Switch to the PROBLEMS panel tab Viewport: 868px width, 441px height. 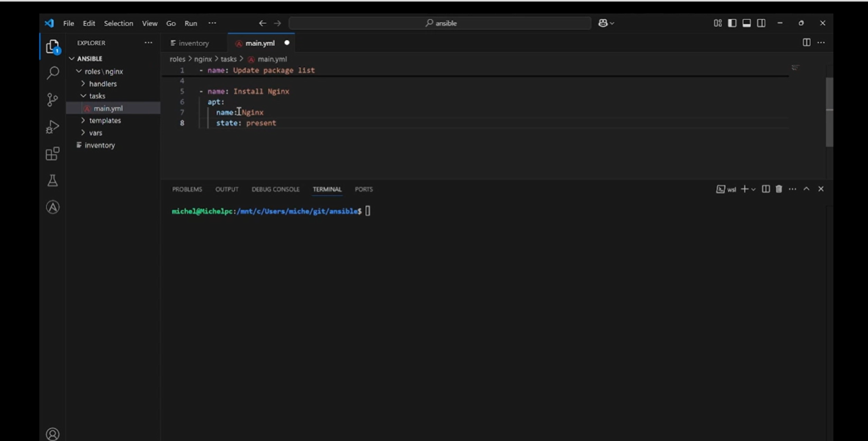pos(187,189)
